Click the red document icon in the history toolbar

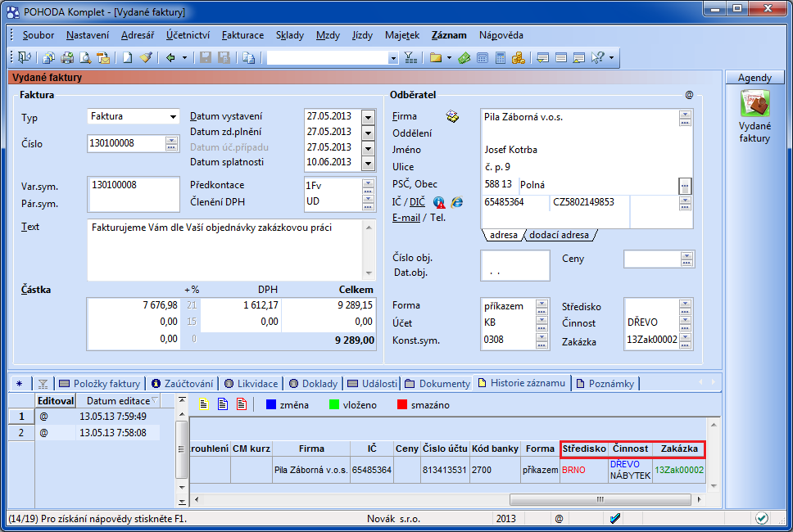click(x=242, y=404)
